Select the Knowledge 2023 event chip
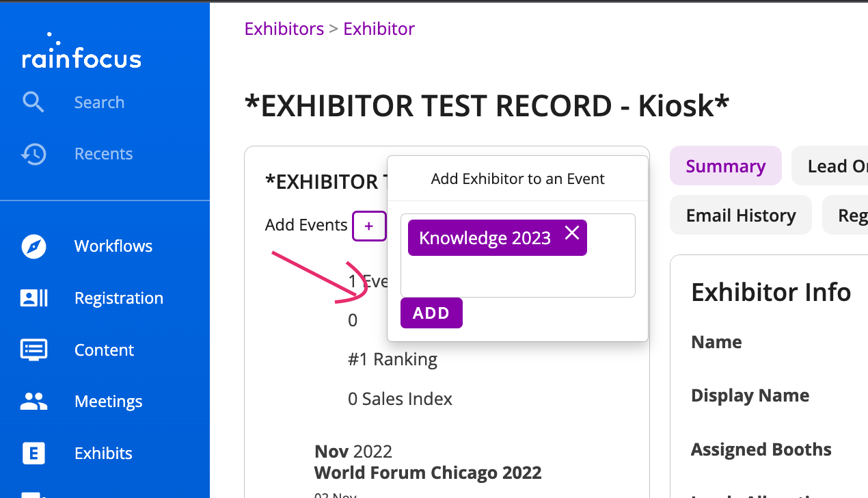Image resolution: width=868 pixels, height=498 pixels. [x=485, y=238]
